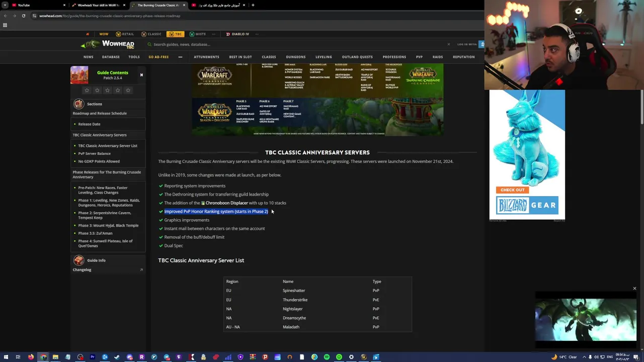Go back in the browser
644x362 pixels.
click(x=5, y=16)
